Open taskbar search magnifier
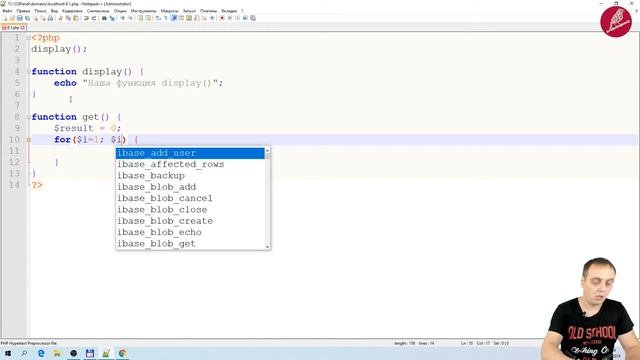 [24, 353]
